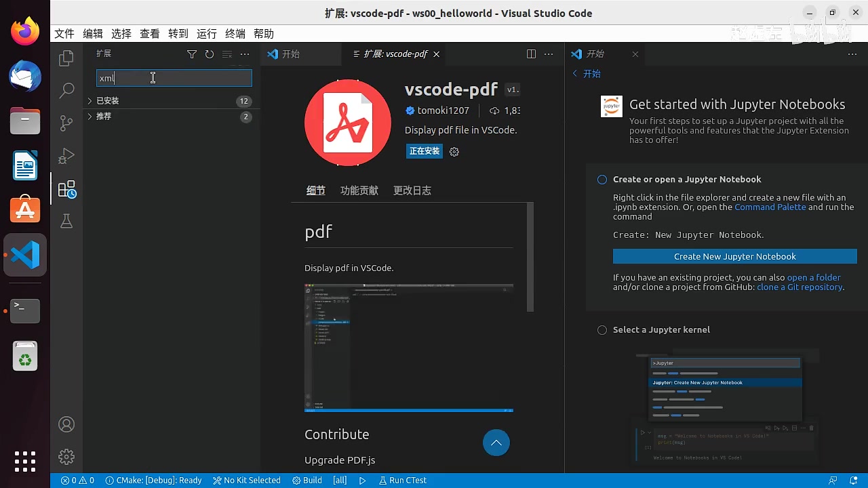The image size is (868, 488).
Task: Open Source Control in the activity bar
Action: coord(66,123)
